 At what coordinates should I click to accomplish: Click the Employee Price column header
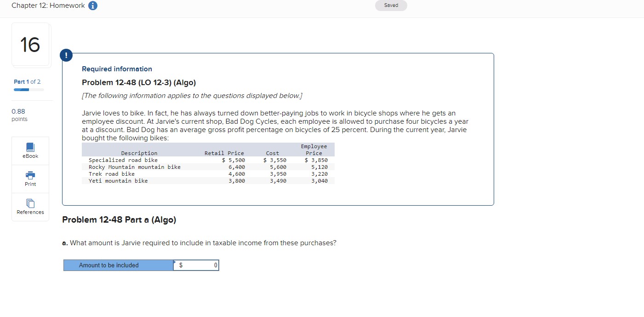(314, 150)
